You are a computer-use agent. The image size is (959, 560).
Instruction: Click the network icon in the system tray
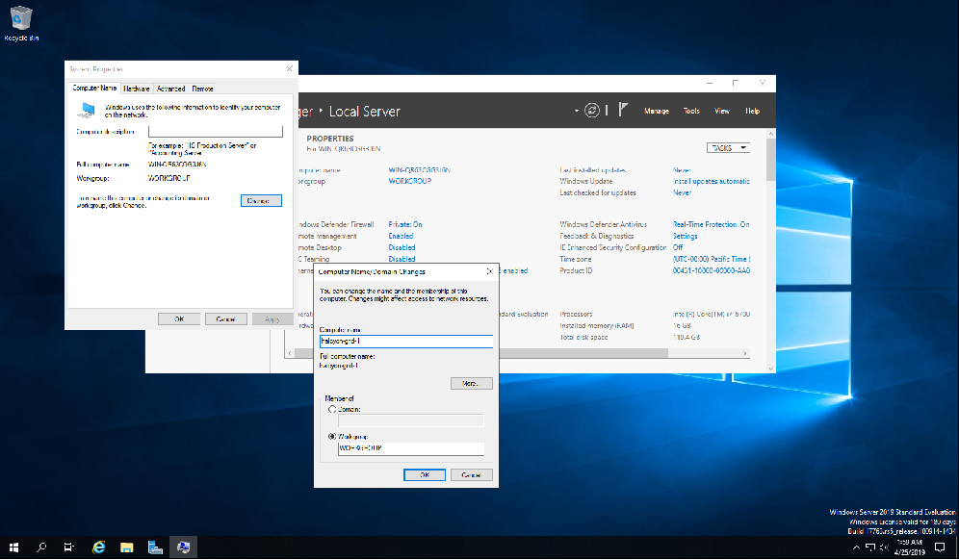point(870,547)
